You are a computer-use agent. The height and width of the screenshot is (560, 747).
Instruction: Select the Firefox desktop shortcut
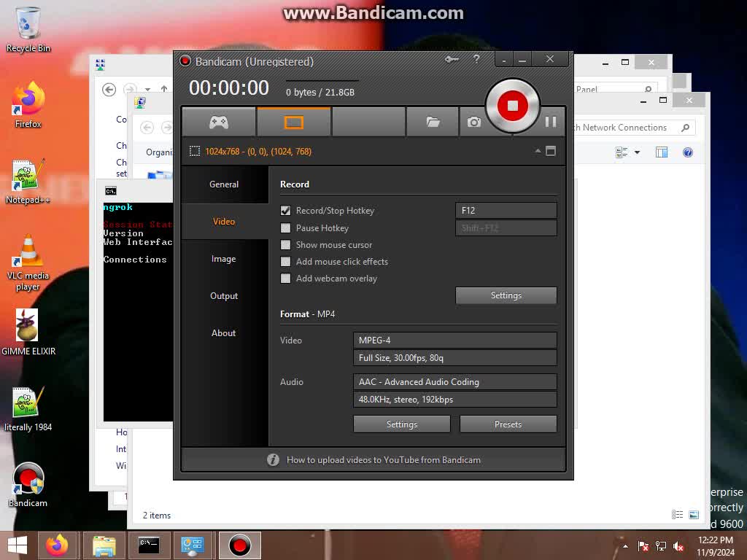tap(28, 105)
